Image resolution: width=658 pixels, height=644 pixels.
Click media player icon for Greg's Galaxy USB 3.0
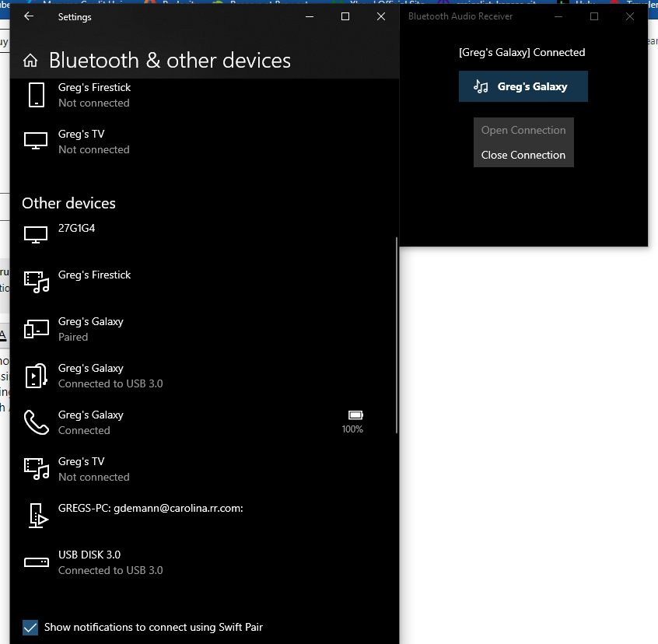[x=36, y=376]
